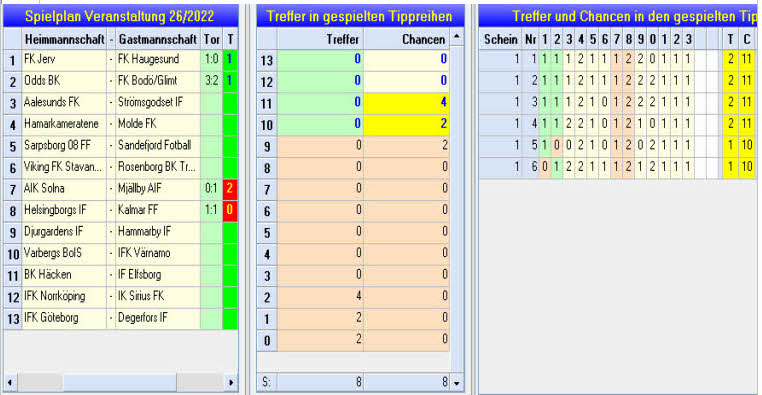The width and height of the screenshot is (762, 395).
Task: Select Mjällby AIF cell
Action: point(158,189)
